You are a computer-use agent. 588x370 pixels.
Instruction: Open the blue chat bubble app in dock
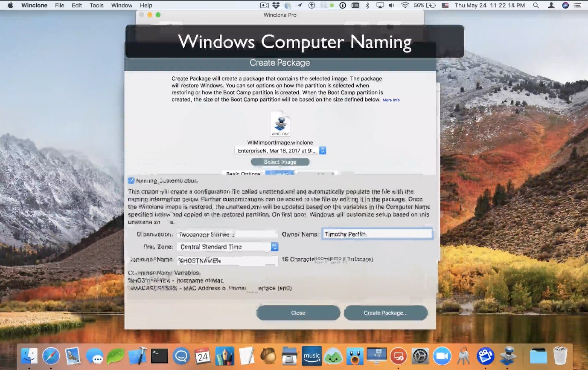click(181, 356)
